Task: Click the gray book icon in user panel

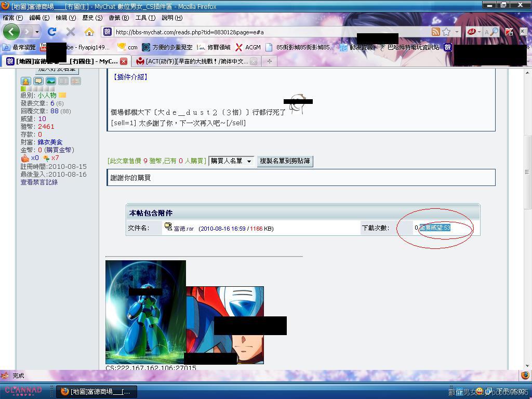Action: 63,81
